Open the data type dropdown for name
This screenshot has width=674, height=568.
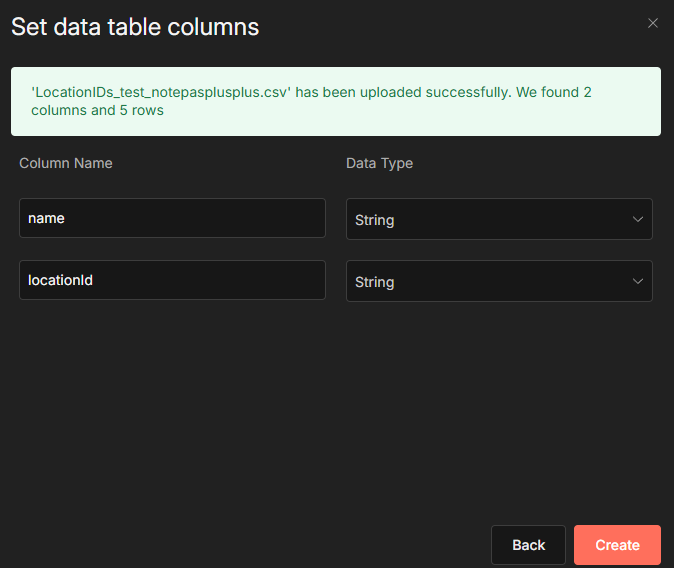(498, 219)
